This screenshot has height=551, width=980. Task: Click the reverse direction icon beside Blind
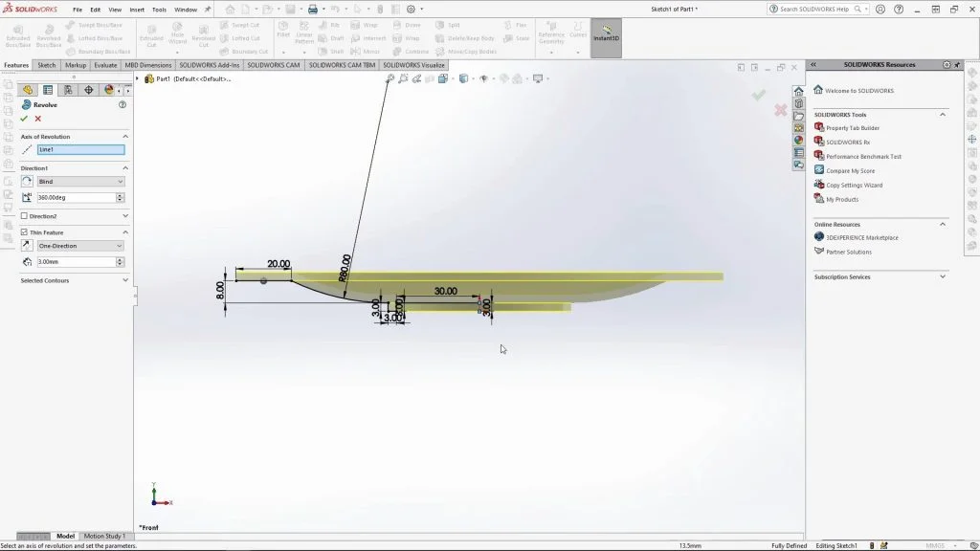[x=27, y=182]
